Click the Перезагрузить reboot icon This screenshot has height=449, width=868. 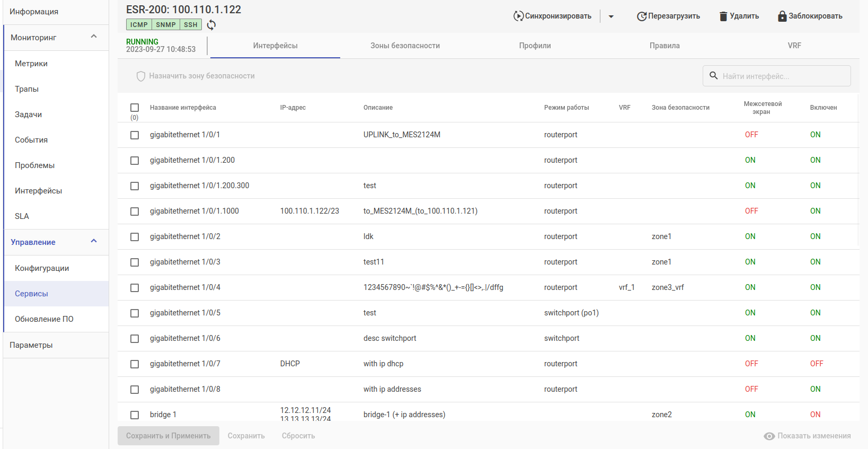tap(642, 16)
